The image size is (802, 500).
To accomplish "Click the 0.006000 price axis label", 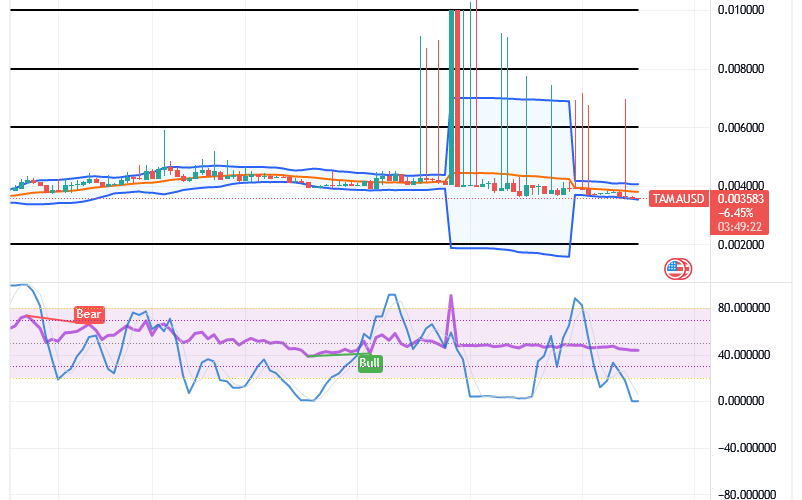I will [x=741, y=128].
